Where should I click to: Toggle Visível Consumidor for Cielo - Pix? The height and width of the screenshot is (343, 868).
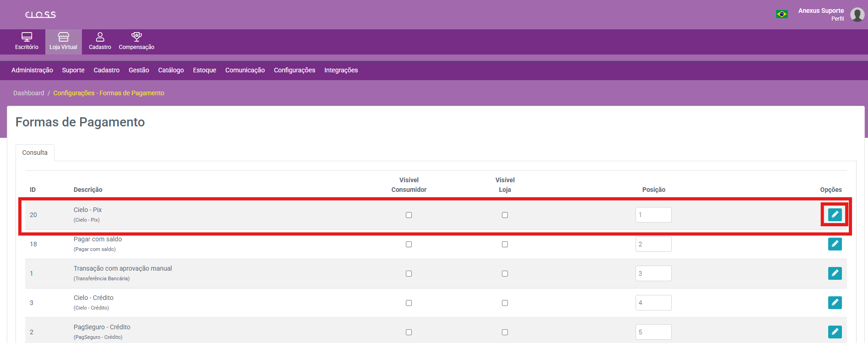point(409,215)
